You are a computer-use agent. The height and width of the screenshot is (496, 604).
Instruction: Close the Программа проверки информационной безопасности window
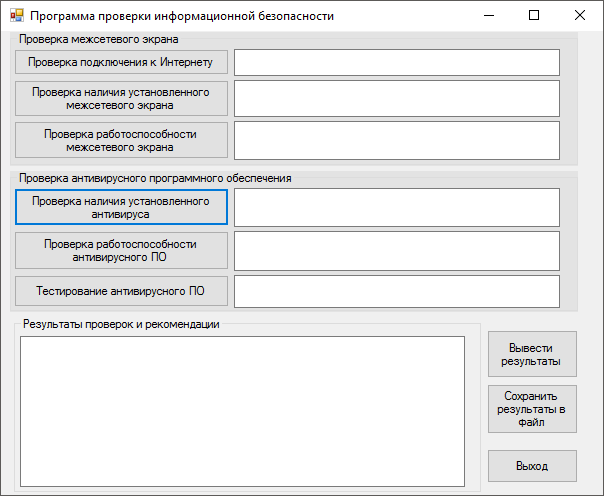(x=580, y=15)
